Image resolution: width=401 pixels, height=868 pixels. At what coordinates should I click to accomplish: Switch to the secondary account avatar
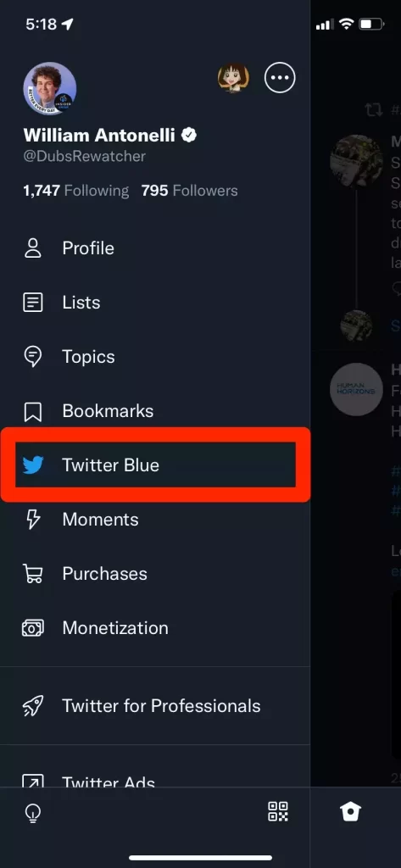[x=233, y=77]
